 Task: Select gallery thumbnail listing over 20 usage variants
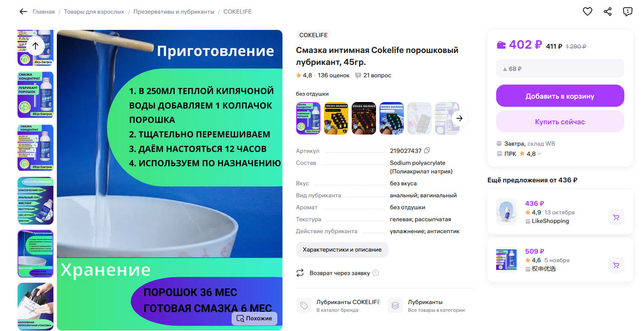click(x=35, y=148)
